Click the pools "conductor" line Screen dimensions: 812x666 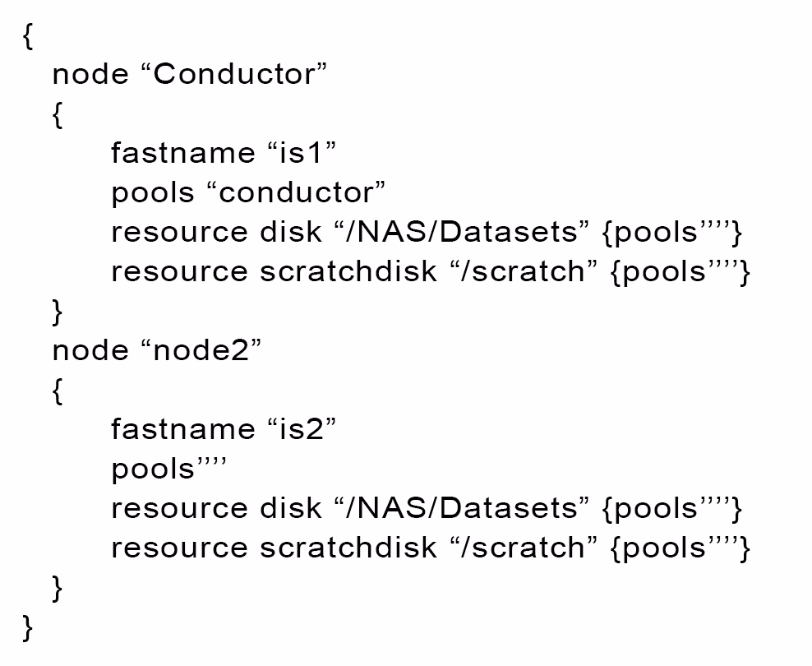248,192
